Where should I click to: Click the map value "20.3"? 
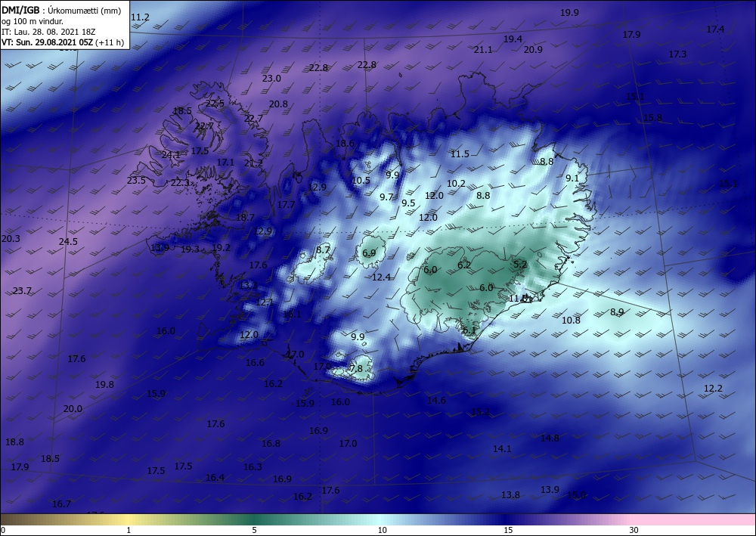[x=11, y=239]
